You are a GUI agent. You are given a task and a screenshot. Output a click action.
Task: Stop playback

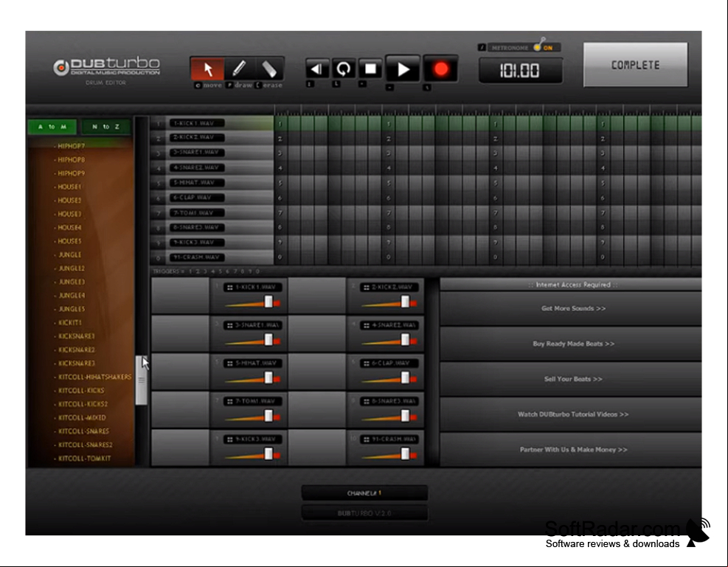(x=370, y=69)
